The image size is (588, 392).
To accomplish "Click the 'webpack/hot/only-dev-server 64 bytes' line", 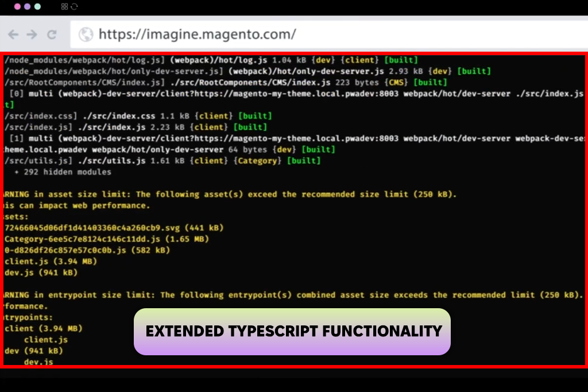I will [169, 150].
